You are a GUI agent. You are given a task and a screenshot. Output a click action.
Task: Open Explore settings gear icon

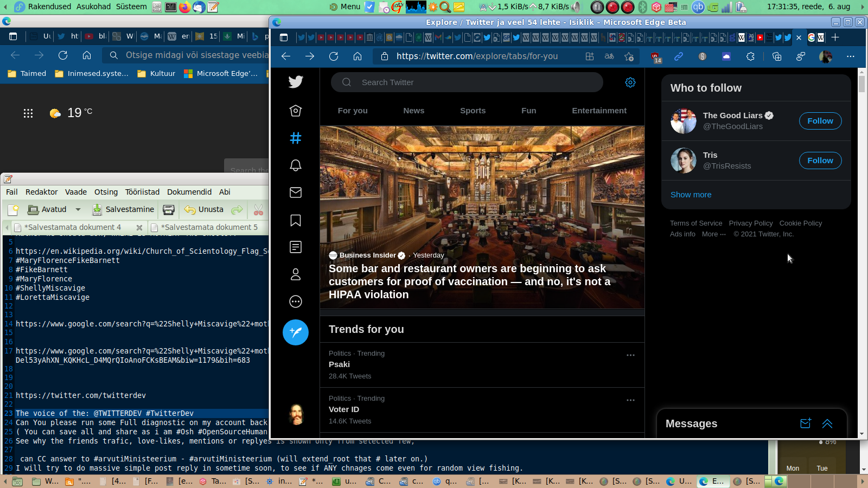(630, 82)
